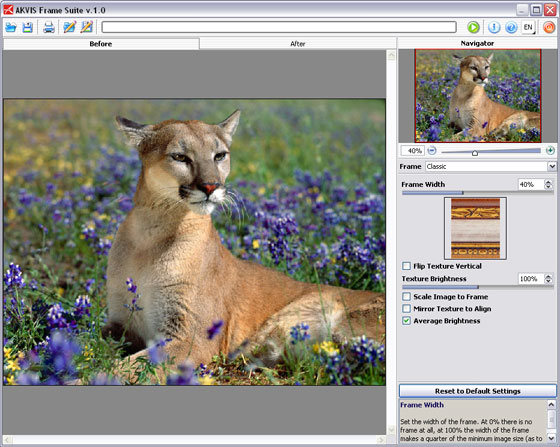
Task: Click the orange spiral AKVIS icon
Action: coord(549,27)
